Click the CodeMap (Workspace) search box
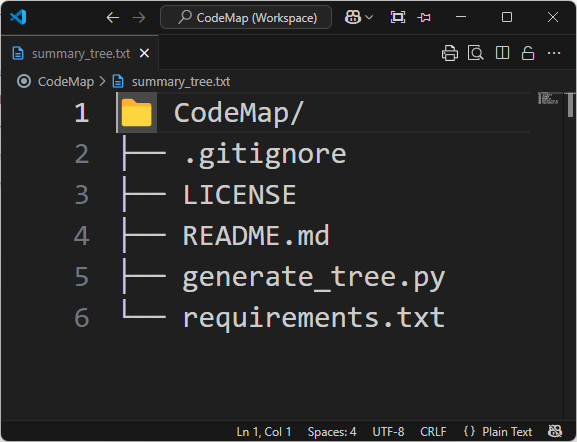 [246, 17]
